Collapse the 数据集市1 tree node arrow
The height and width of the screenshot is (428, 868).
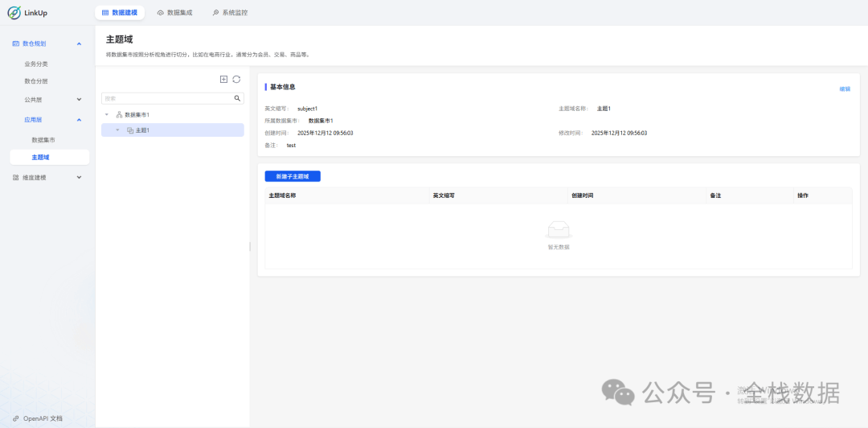[x=107, y=115]
